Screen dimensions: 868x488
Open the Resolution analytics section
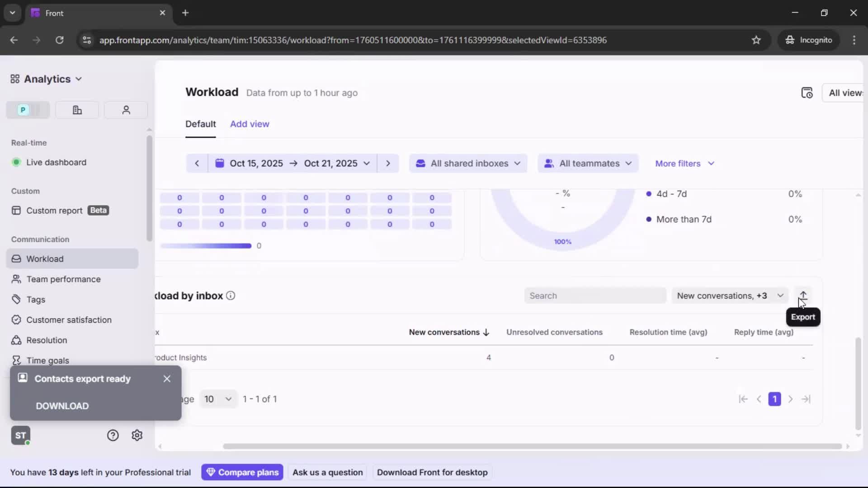[46, 340]
